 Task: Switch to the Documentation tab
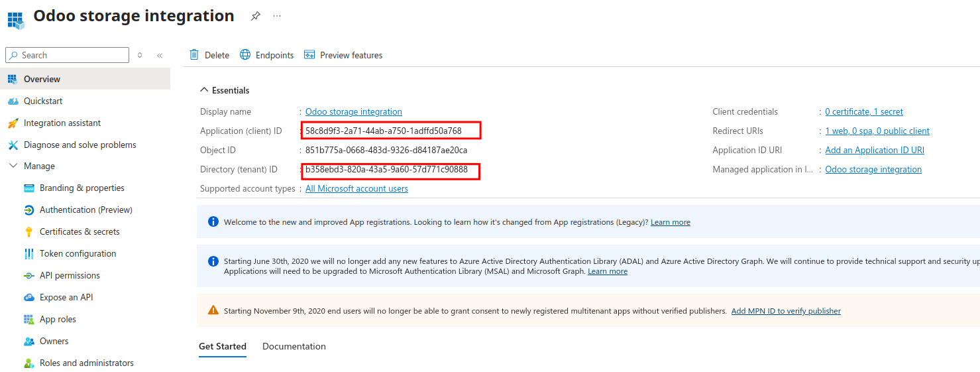294,346
